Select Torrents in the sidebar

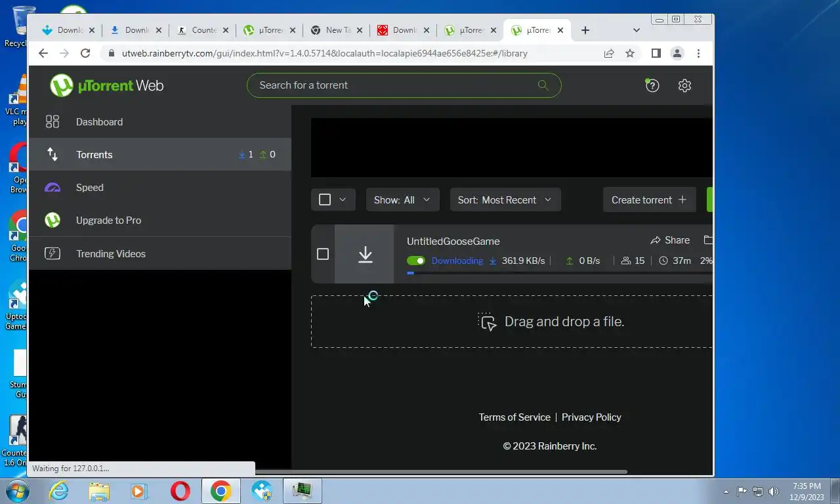tap(160, 154)
